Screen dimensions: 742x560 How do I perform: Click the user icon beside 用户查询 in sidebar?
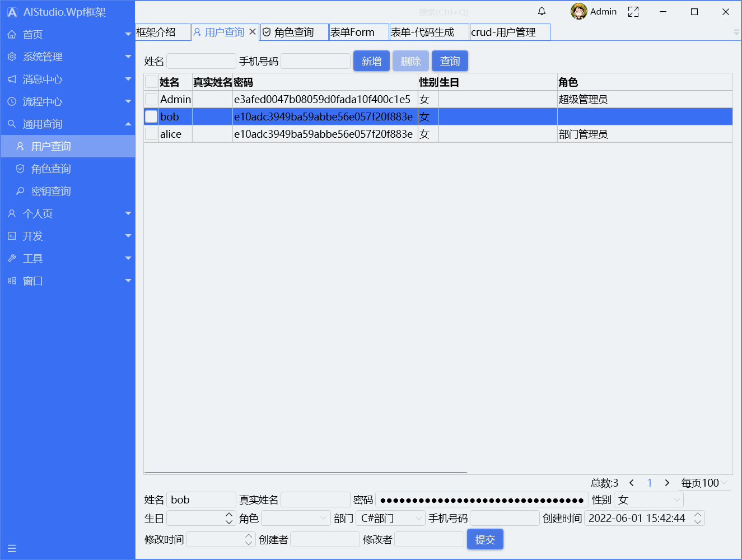coord(20,146)
